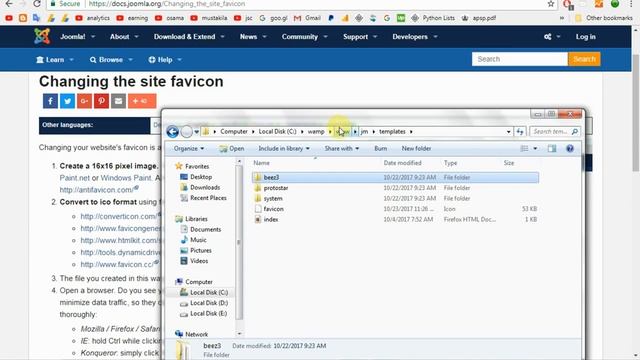Select the index HTML file
Viewport: 640px width, 360px height.
tap(271, 219)
